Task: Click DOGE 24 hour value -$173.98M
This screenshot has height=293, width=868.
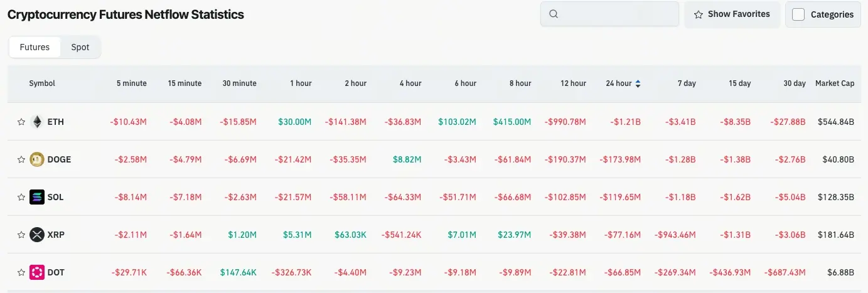Action: (620, 159)
